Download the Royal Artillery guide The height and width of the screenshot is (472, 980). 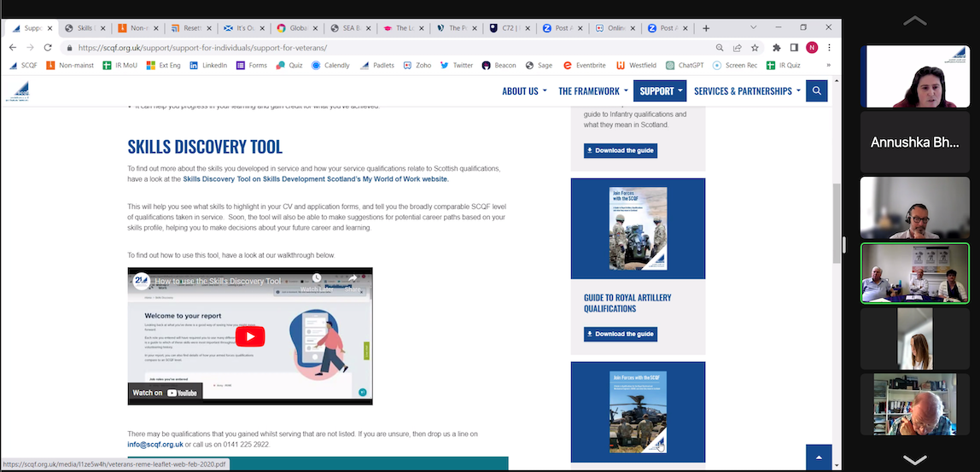click(621, 334)
